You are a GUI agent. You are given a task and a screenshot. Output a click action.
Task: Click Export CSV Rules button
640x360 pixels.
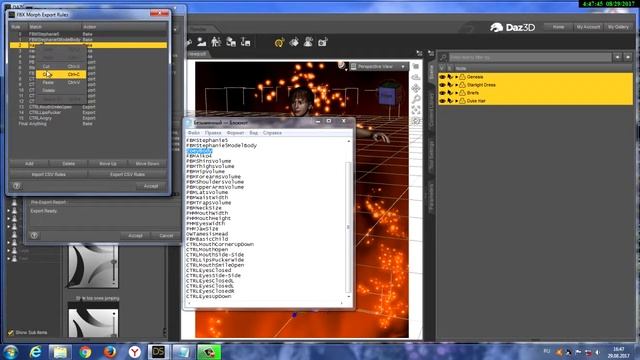pos(127,174)
